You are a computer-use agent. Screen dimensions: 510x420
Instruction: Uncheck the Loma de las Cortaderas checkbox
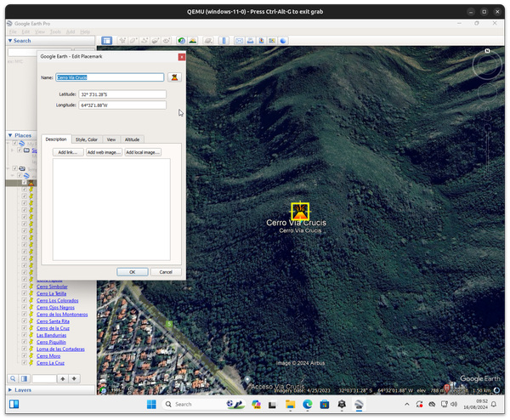coord(24,349)
